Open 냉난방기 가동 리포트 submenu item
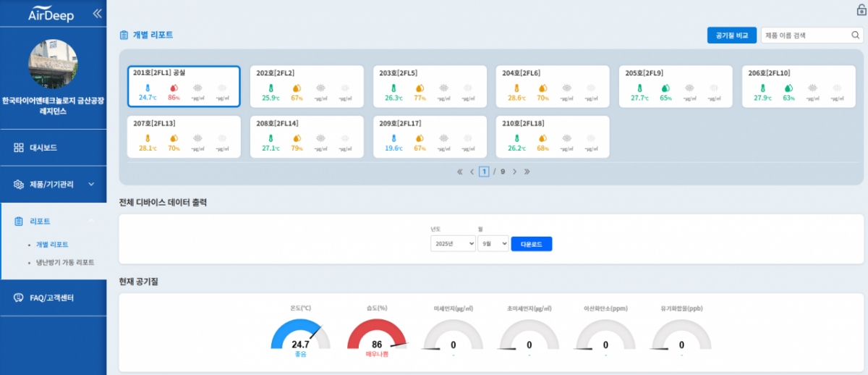 [65, 262]
